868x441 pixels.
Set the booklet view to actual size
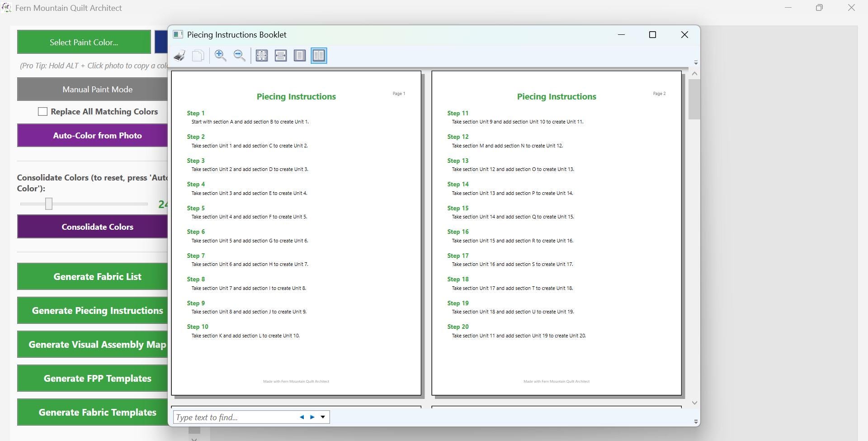point(262,56)
